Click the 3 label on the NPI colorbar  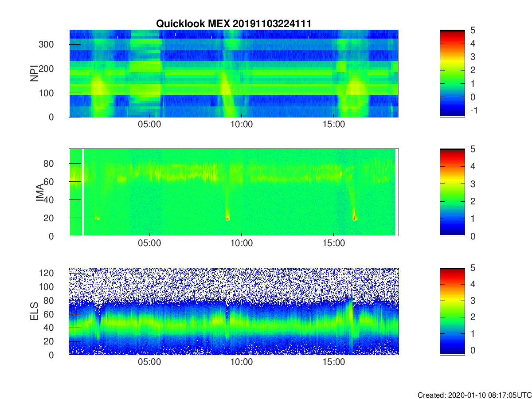pyautogui.click(x=473, y=57)
